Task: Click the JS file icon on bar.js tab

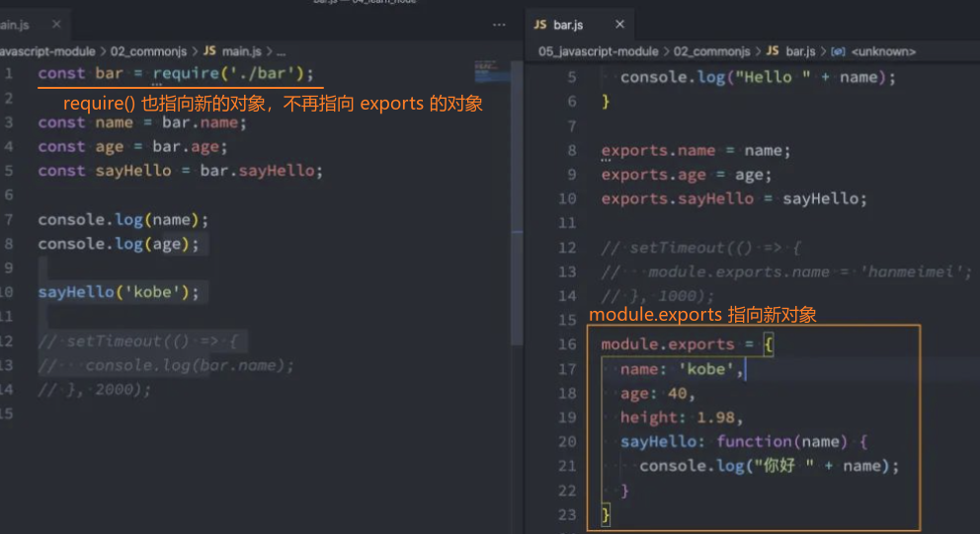Action: 540,24
